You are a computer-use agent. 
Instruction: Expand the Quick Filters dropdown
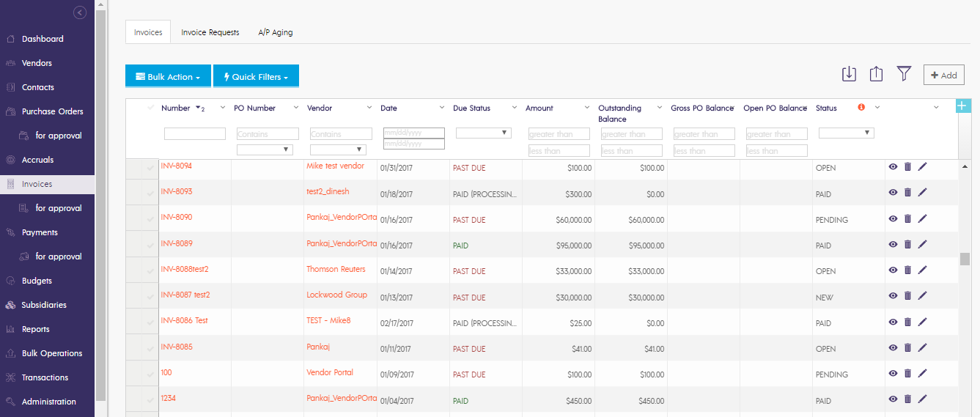(x=256, y=77)
